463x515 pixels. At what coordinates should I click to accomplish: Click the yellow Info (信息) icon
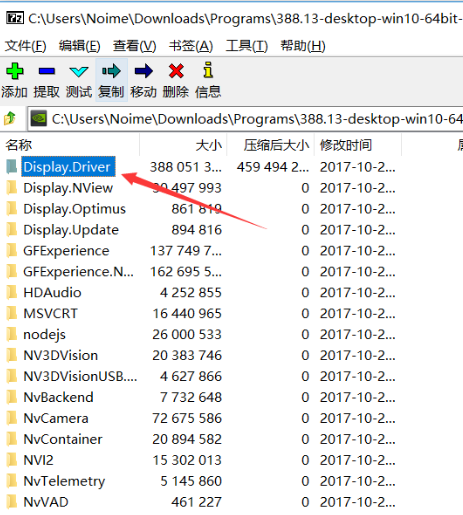pyautogui.click(x=208, y=70)
